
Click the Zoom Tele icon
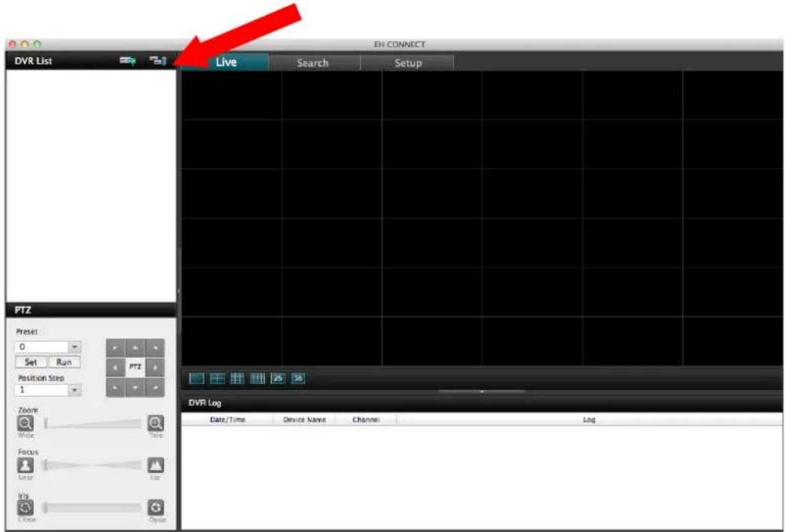click(x=155, y=424)
